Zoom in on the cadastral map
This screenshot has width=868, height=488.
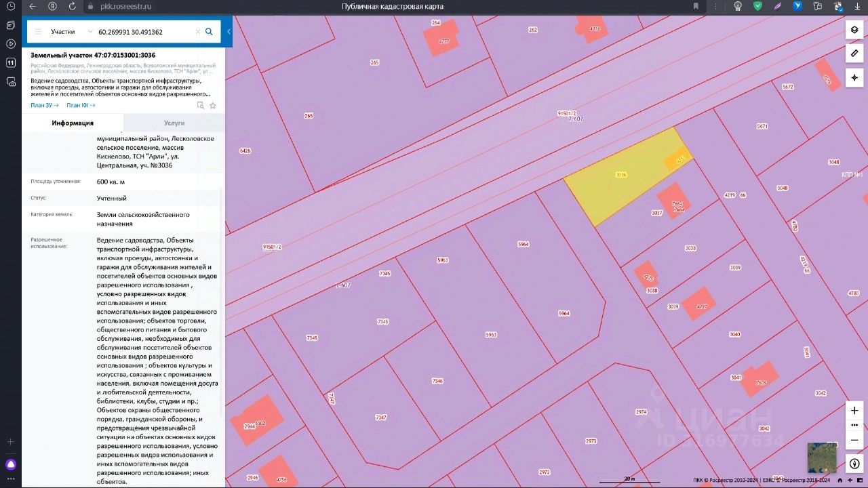coord(854,410)
